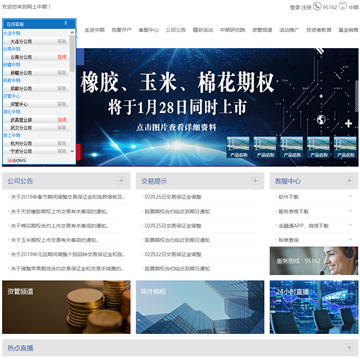Open the 24小时直播 image card
360x360 pixels.
tap(314, 307)
